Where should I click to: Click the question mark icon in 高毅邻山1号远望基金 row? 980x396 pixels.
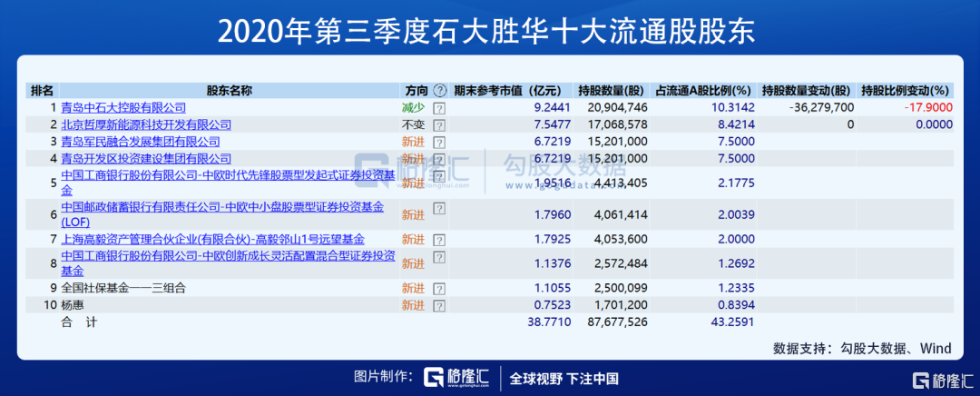(x=439, y=240)
